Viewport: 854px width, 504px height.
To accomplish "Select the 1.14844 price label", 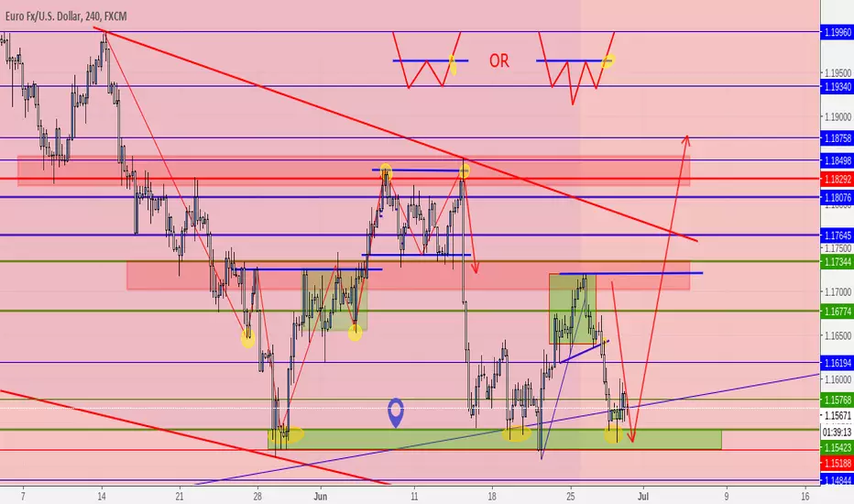I will click(837, 480).
